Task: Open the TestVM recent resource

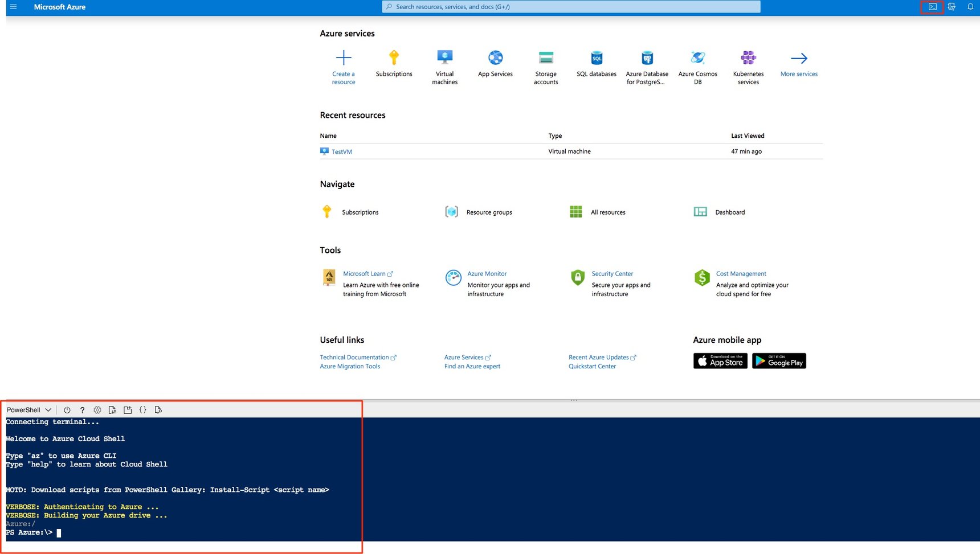Action: [341, 151]
